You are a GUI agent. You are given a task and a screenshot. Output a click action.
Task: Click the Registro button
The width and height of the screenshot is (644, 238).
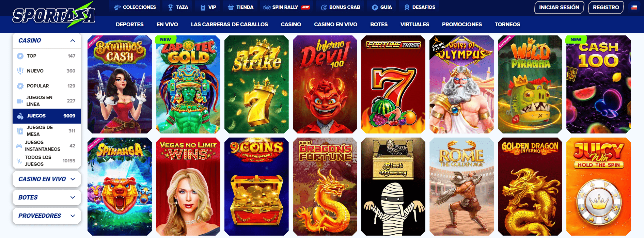(x=606, y=7)
